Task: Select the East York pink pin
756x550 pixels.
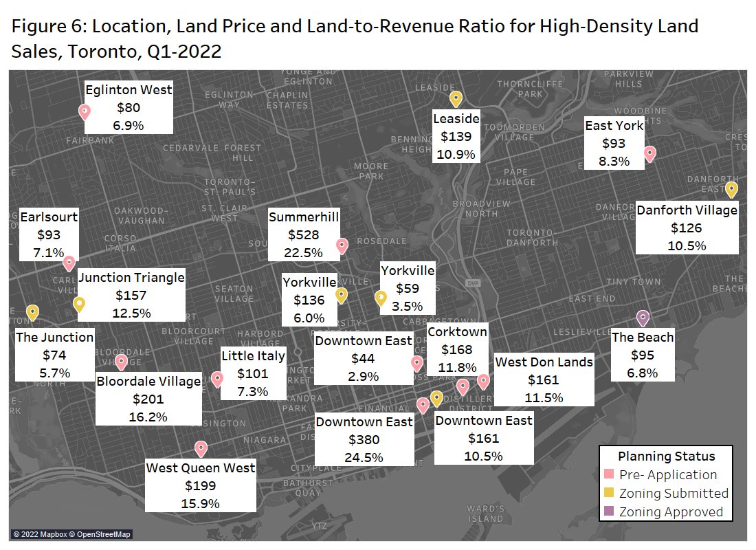Action: pos(652,154)
